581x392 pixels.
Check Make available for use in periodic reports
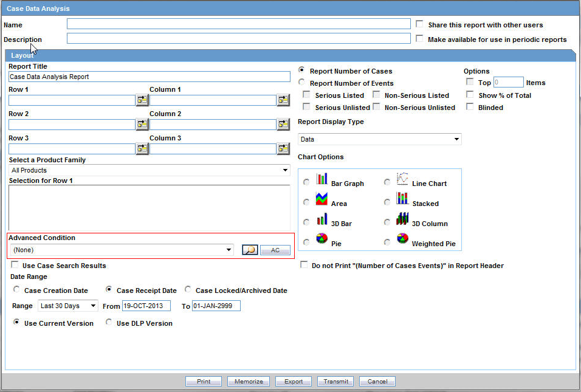pos(419,38)
